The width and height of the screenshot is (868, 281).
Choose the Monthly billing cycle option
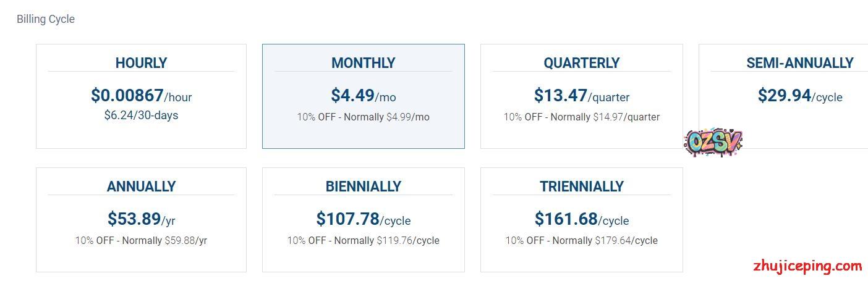(363, 96)
